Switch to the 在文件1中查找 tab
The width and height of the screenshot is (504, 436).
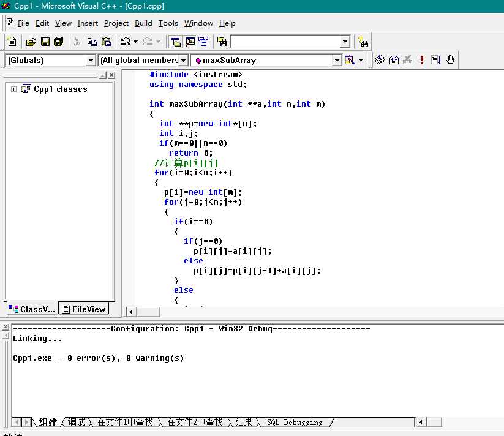pyautogui.click(x=125, y=422)
